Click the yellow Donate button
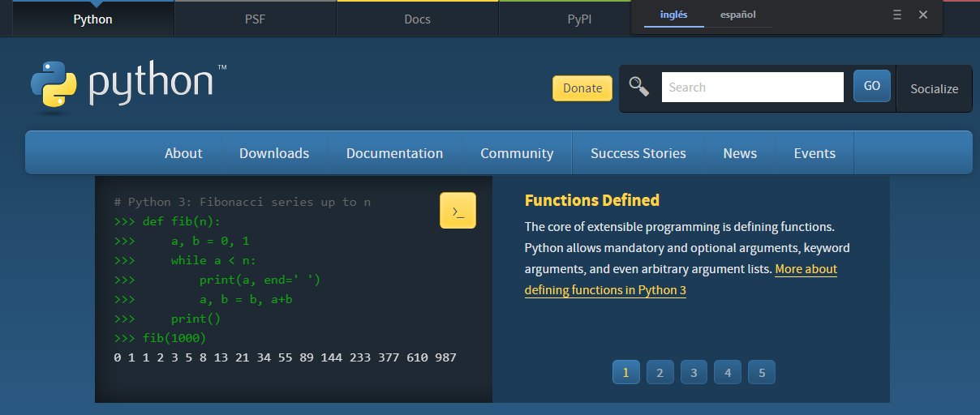Image resolution: width=980 pixels, height=415 pixels. (x=582, y=88)
